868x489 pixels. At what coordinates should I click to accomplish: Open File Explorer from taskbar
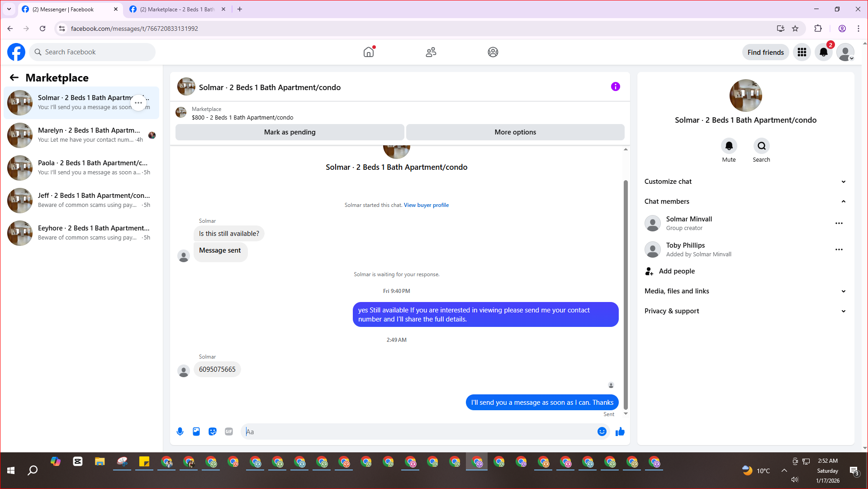tap(100, 462)
